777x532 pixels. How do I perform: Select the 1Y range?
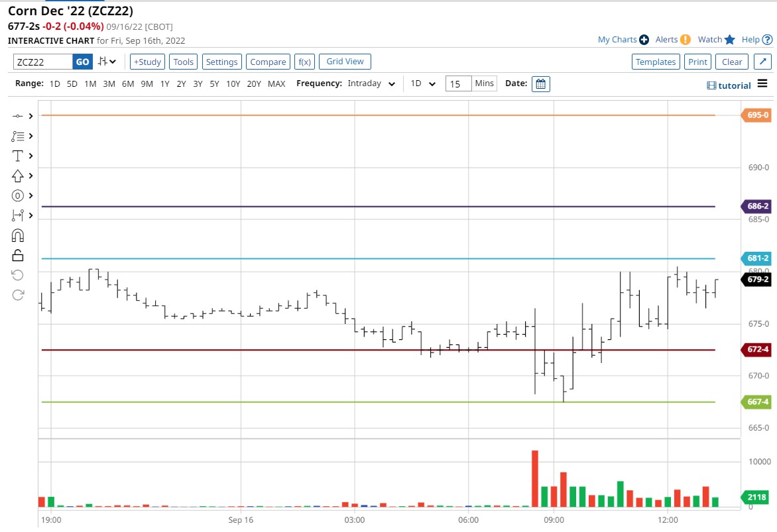click(x=164, y=83)
